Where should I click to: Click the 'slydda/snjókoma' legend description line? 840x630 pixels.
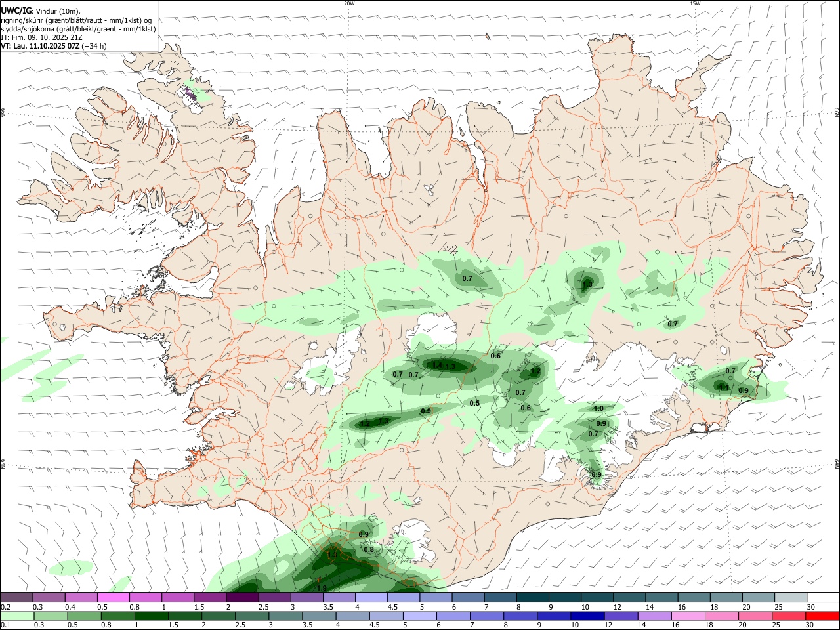[x=78, y=29]
